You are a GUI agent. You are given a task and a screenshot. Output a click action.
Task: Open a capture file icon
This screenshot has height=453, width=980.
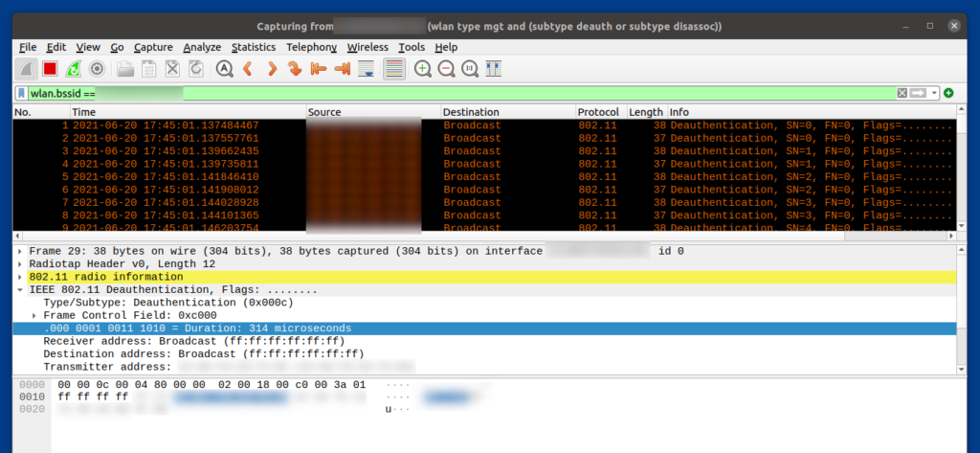coord(125,69)
